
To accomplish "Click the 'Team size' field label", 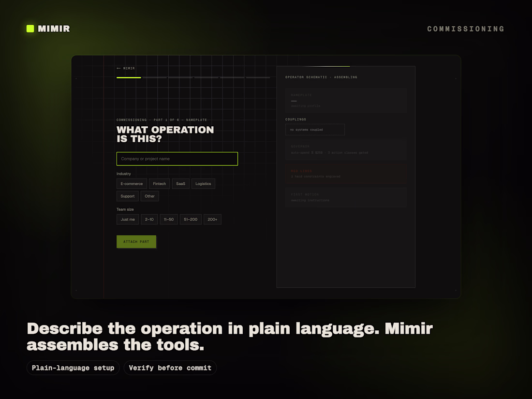I will point(125,209).
